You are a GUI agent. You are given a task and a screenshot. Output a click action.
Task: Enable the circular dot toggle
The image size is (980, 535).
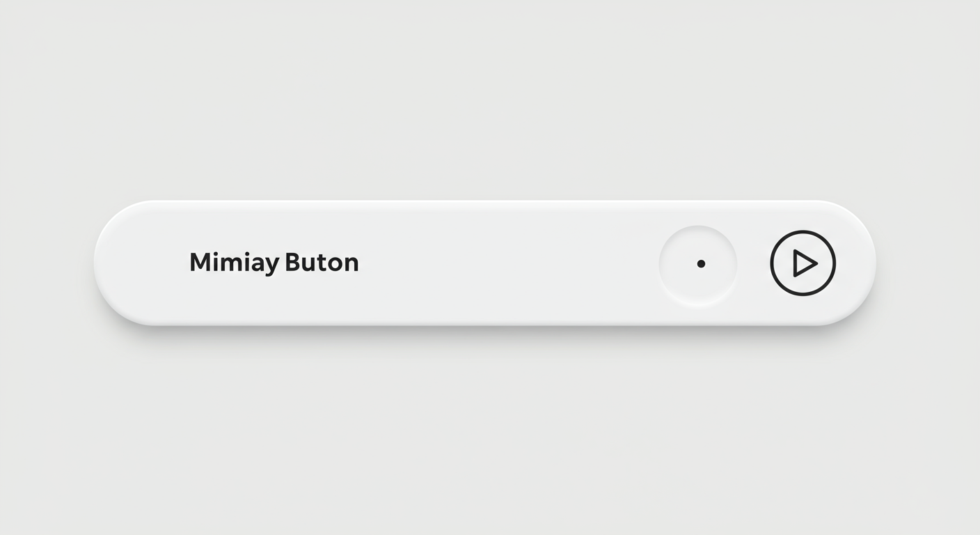(697, 263)
